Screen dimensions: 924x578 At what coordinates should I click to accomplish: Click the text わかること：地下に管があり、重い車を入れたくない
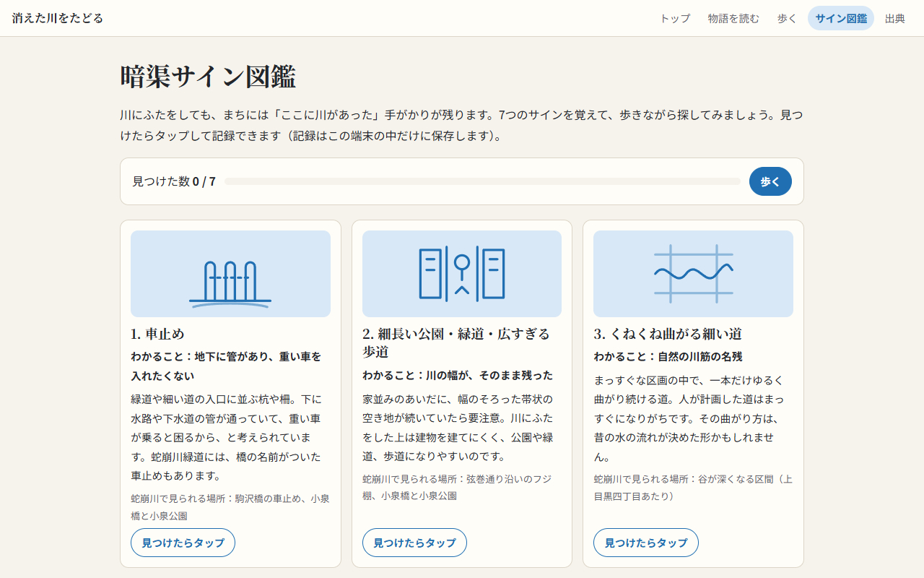coord(226,366)
